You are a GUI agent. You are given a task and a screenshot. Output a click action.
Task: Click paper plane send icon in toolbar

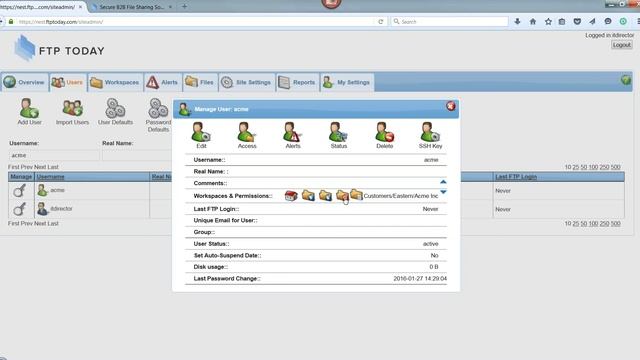point(592,21)
